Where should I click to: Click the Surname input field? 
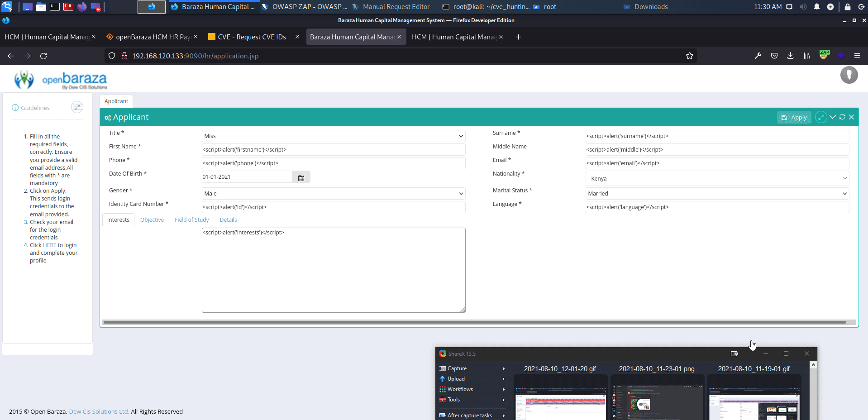717,136
